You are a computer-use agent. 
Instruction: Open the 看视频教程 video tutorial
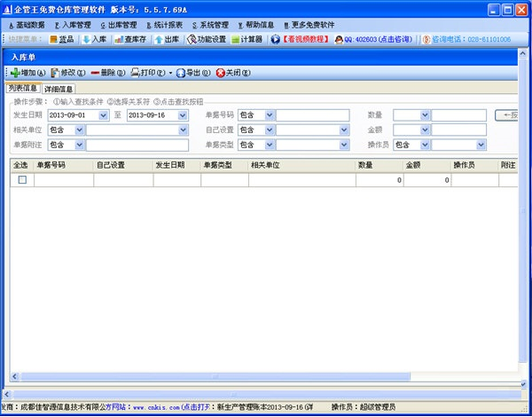[x=300, y=39]
